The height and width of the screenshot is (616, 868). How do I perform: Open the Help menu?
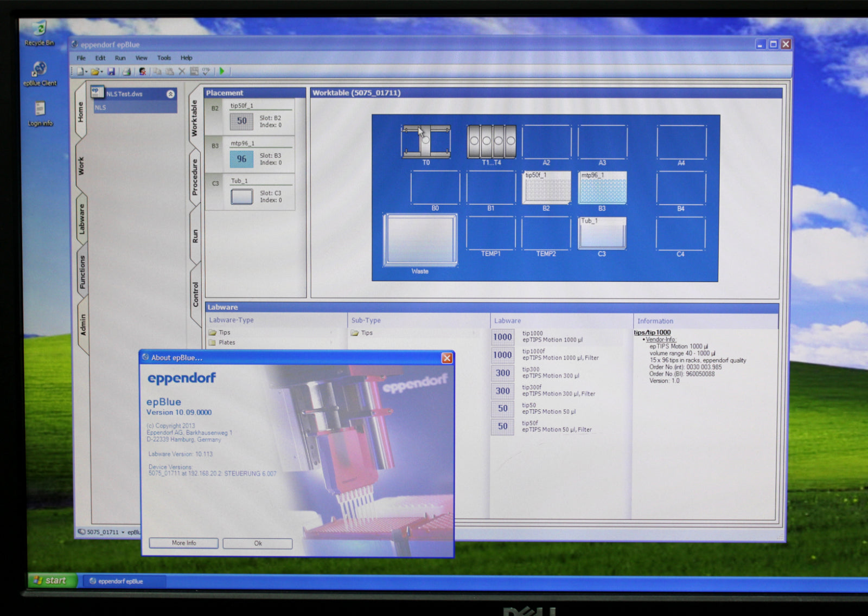click(186, 58)
